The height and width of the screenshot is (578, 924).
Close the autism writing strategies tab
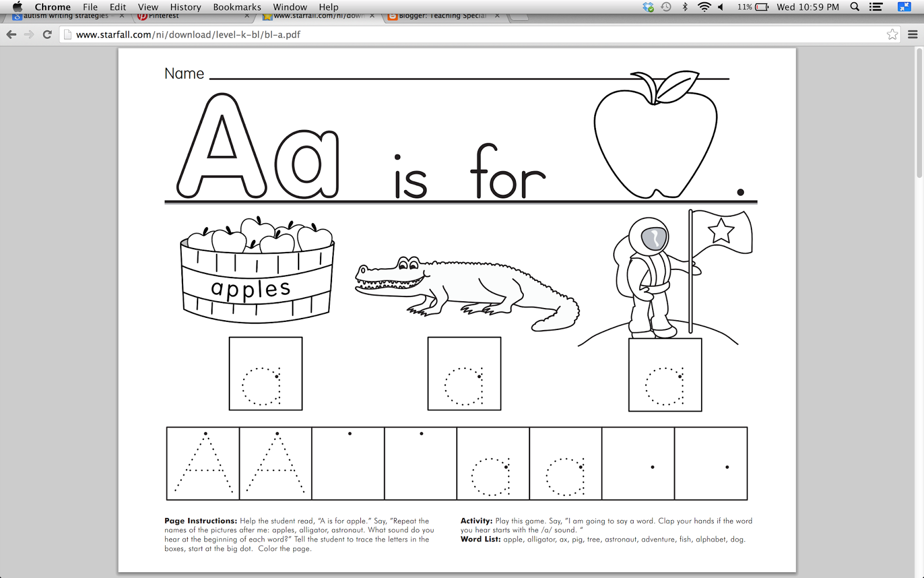(122, 16)
